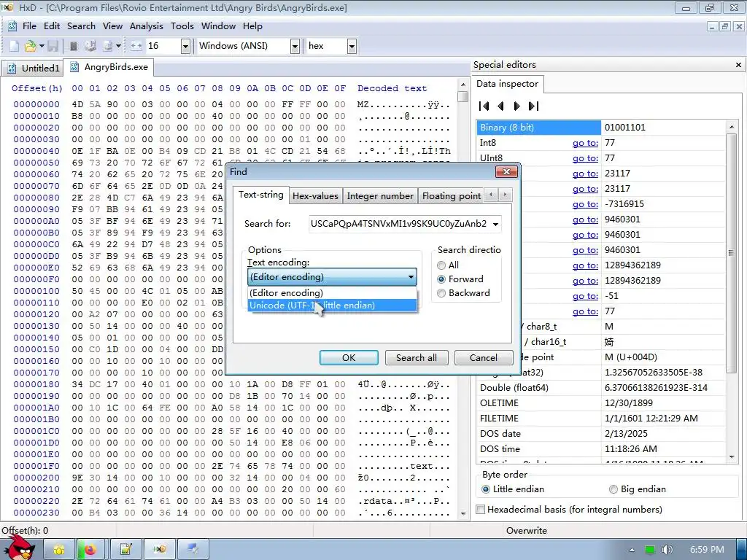This screenshot has height=560, width=747.
Task: Open notepad app from taskbar
Action: pyautogui.click(x=125, y=550)
